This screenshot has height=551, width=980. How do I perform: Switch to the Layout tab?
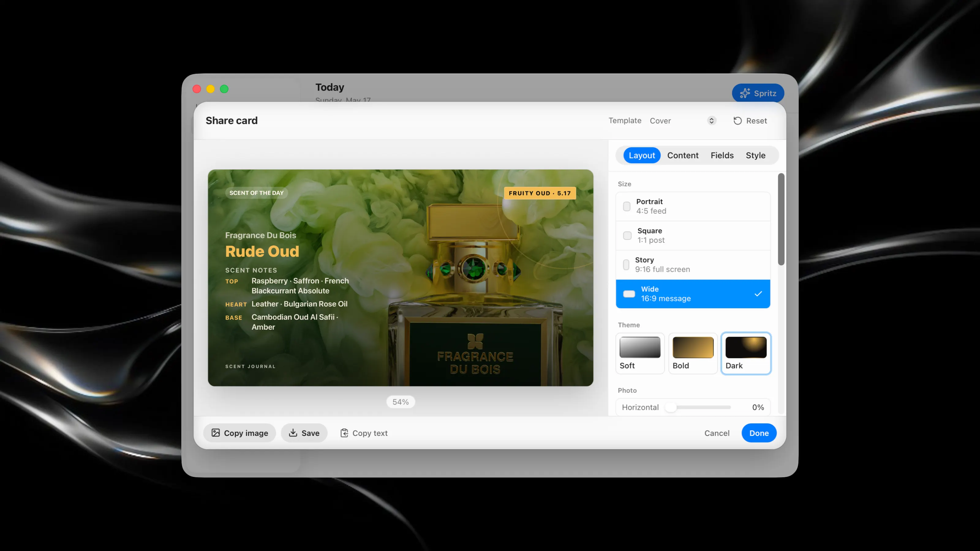point(641,155)
